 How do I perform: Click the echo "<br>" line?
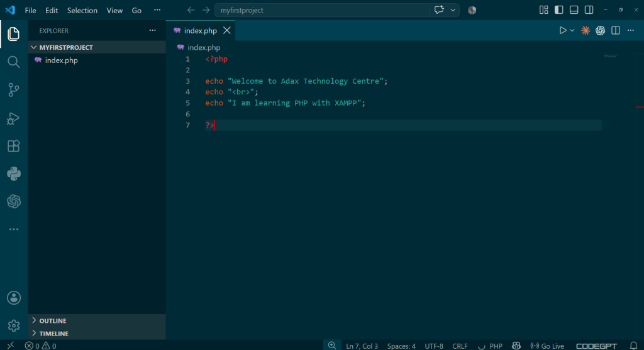tap(231, 92)
